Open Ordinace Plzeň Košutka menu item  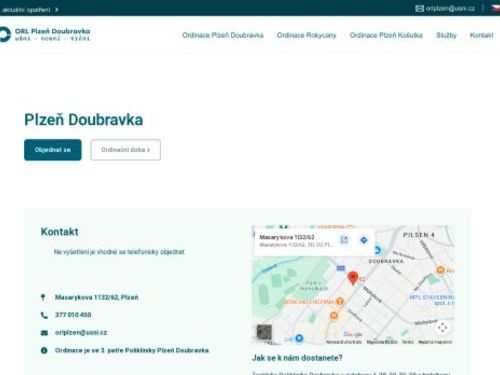[x=386, y=35]
